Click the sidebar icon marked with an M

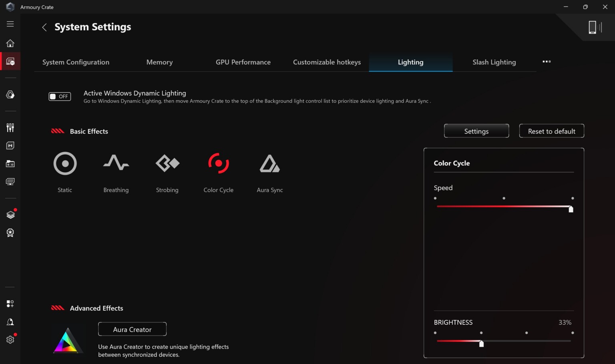pos(10,146)
